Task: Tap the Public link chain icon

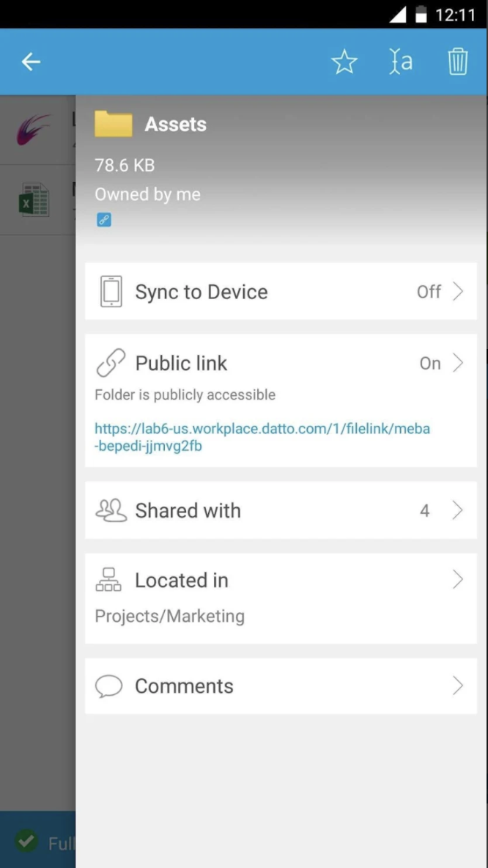Action: point(111,363)
